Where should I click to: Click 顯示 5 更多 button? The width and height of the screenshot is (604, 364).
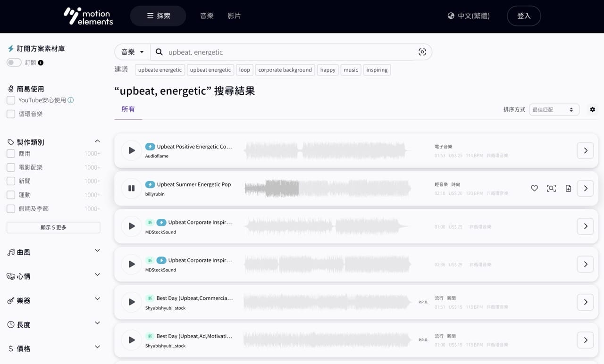coord(53,227)
